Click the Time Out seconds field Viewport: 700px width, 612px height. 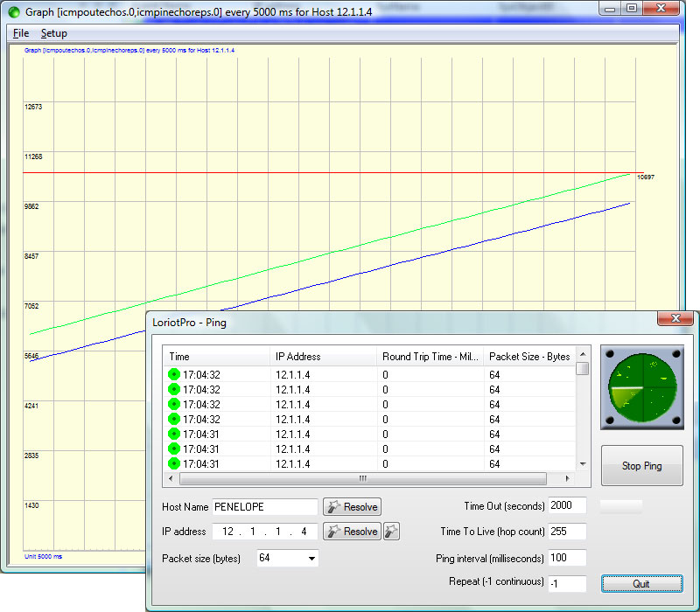[566, 506]
